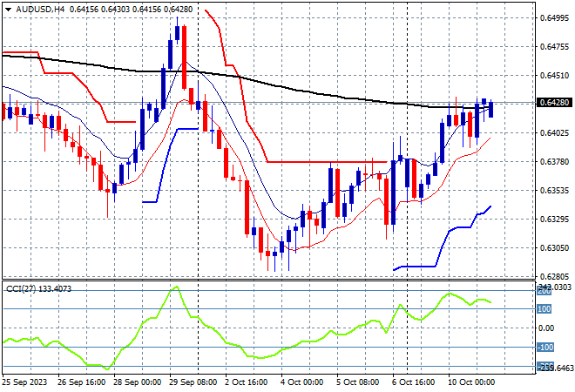Click the CCI 200 level tag
Image resolution: width=575 pixels, height=392 pixels.
point(544,291)
